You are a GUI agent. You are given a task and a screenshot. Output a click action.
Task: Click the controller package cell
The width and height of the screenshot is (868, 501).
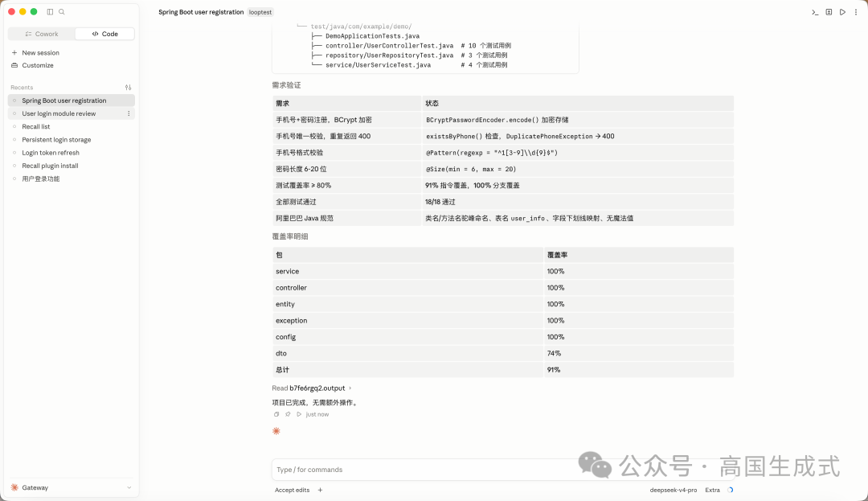point(407,288)
